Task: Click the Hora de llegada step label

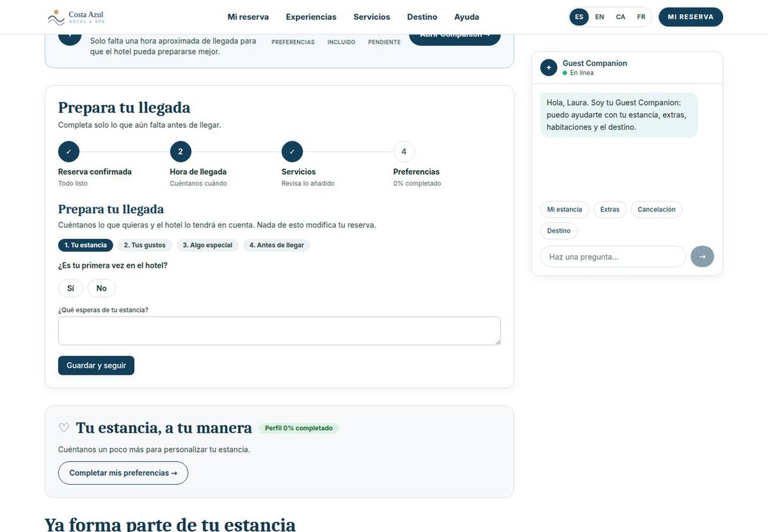Action: (x=198, y=172)
